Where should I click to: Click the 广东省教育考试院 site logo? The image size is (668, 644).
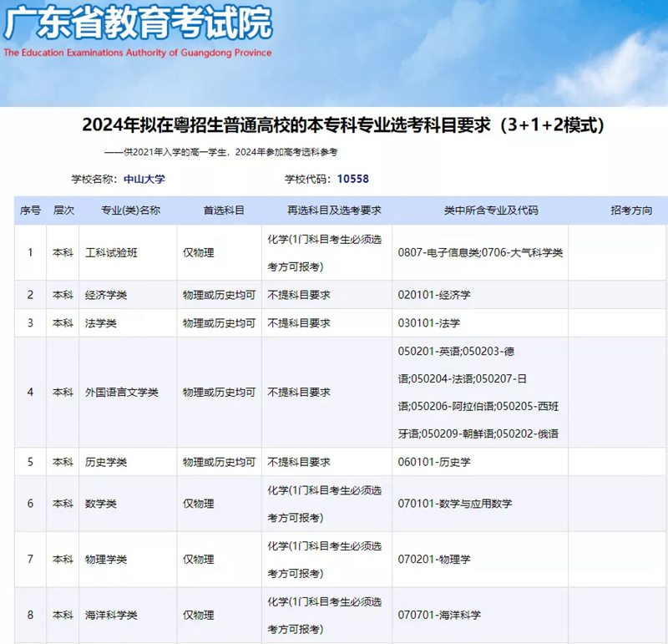point(138,23)
